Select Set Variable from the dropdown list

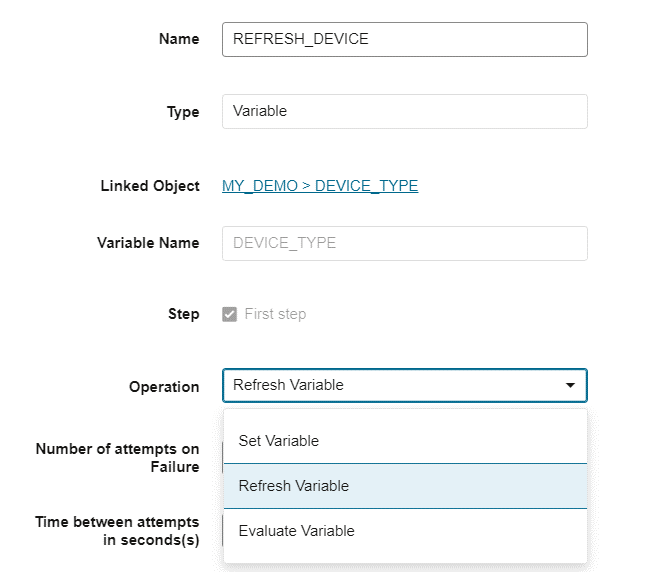278,441
